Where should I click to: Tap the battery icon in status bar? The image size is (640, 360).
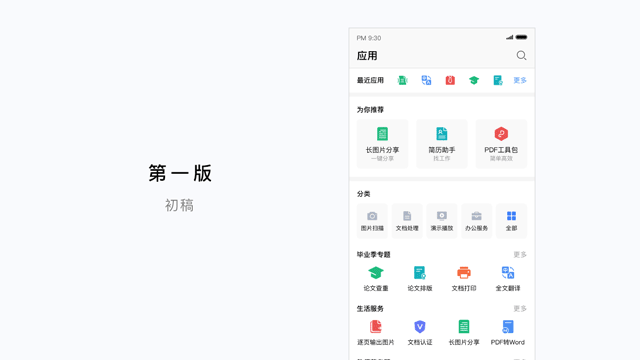pyautogui.click(x=521, y=37)
